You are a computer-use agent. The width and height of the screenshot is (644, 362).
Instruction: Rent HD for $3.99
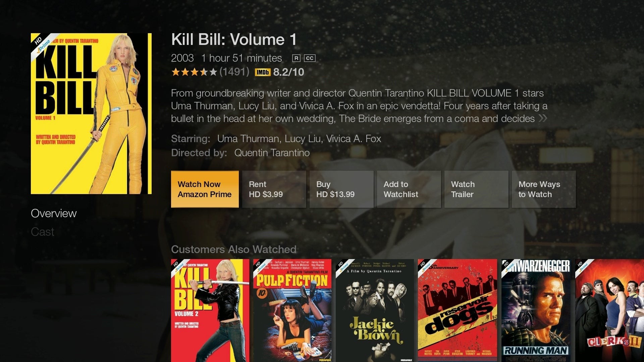click(274, 189)
